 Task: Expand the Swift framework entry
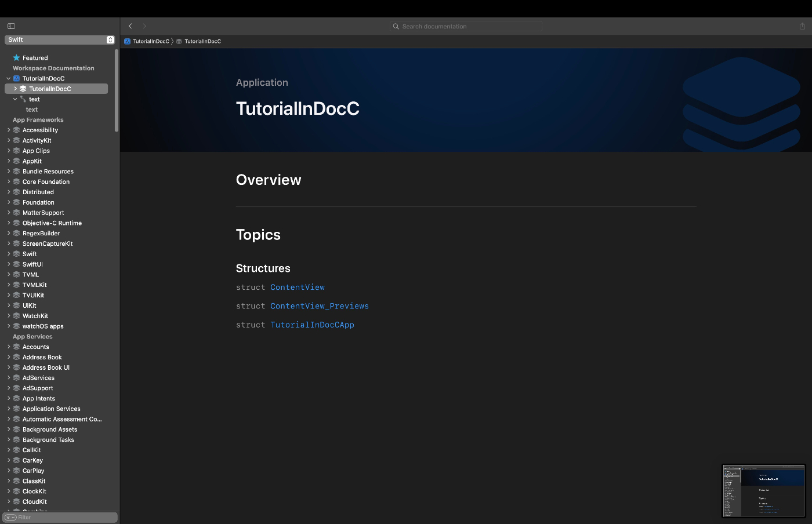[x=8, y=254]
